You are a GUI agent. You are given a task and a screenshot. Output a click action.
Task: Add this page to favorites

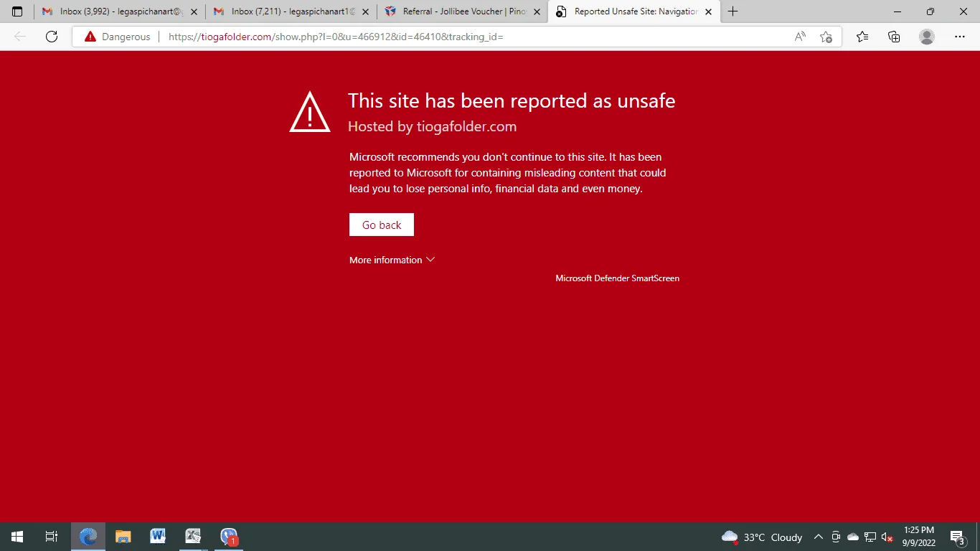(x=826, y=37)
